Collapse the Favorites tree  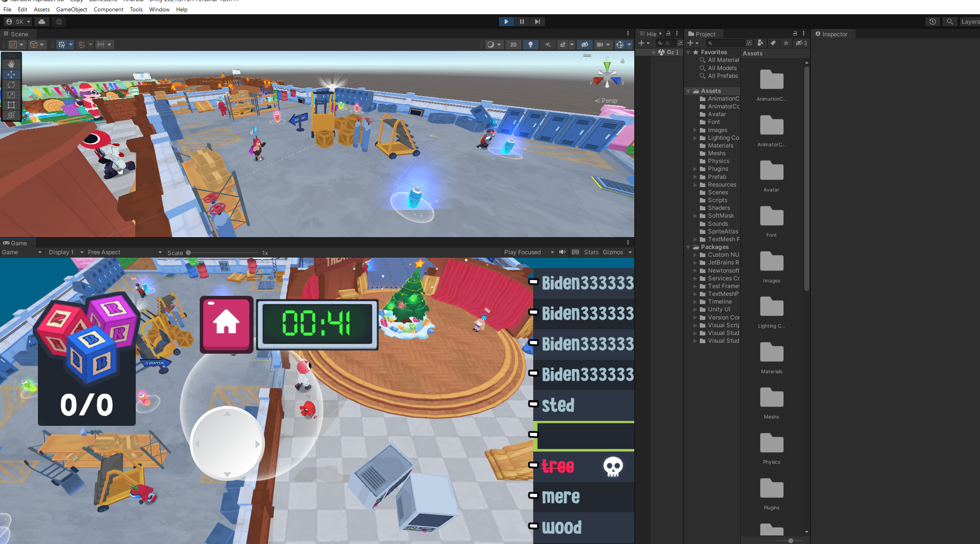click(689, 52)
